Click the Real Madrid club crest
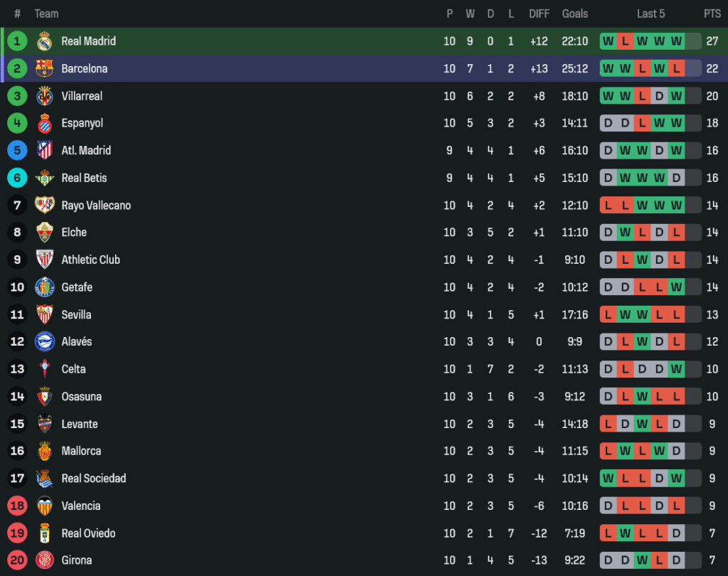The height and width of the screenshot is (576, 728). 45,41
